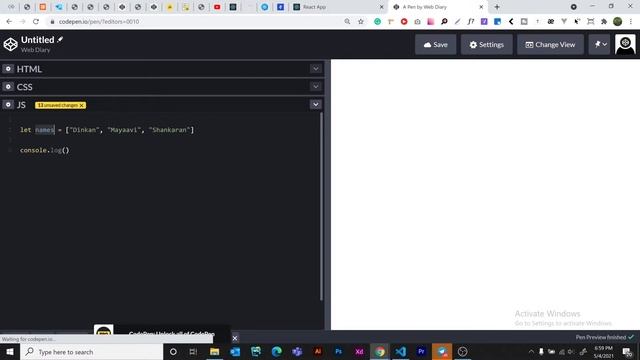Open pen Settings
Viewport: 640px width, 360px height.
(487, 44)
